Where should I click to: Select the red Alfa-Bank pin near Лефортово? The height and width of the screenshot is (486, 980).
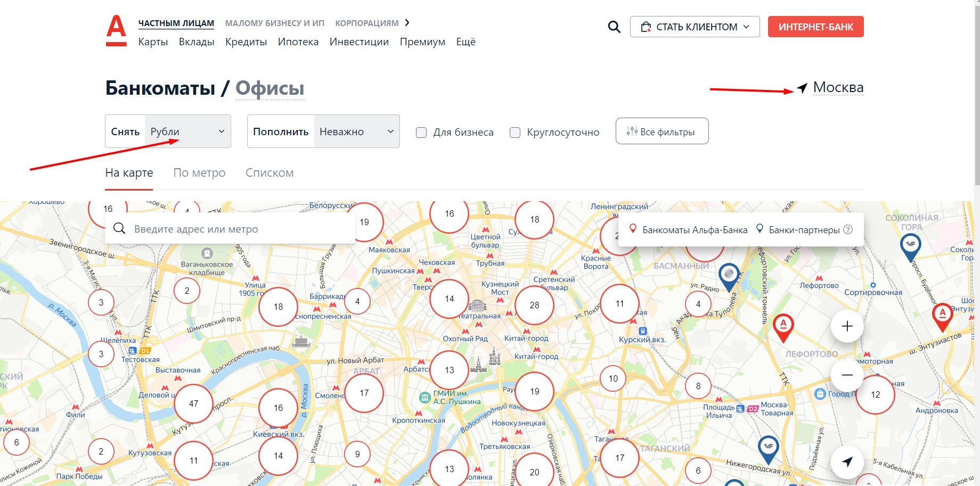tap(783, 327)
